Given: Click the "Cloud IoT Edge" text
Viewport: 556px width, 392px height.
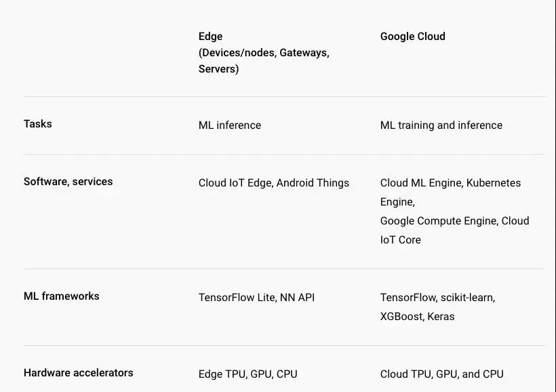Looking at the screenshot, I should pyautogui.click(x=235, y=183).
